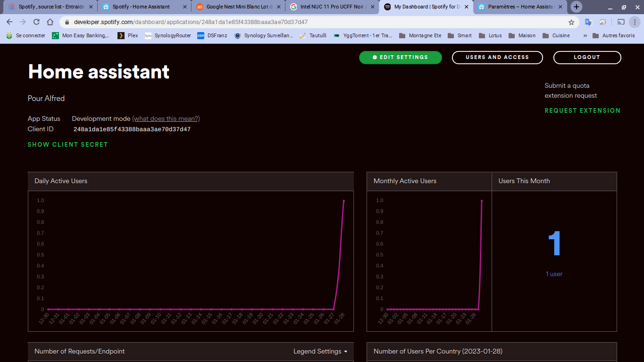Click the site padlock icon in address bar

pyautogui.click(x=67, y=22)
